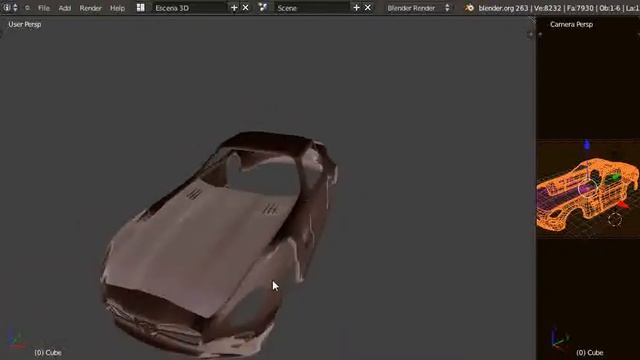
Task: Click the Blender logo icon in the header
Action: tap(469, 8)
